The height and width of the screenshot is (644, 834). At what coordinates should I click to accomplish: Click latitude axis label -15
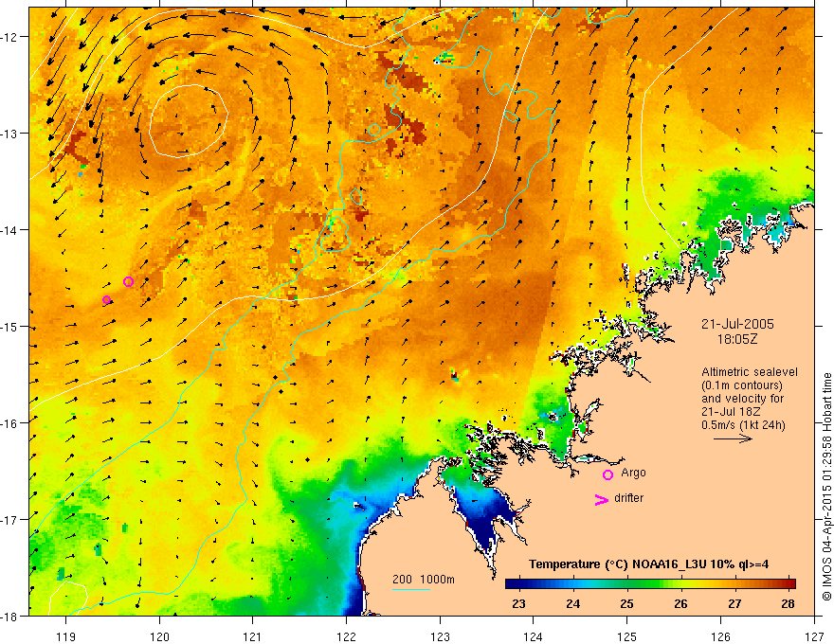[9, 327]
